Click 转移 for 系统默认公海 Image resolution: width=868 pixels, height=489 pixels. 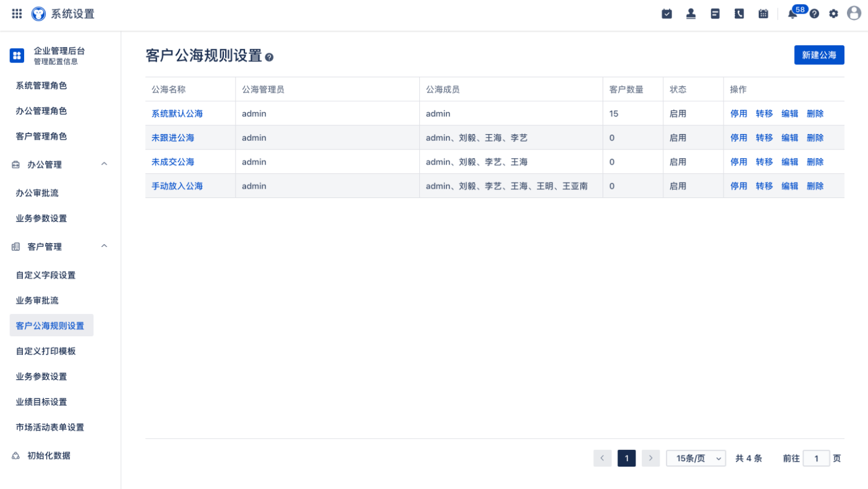tap(764, 114)
